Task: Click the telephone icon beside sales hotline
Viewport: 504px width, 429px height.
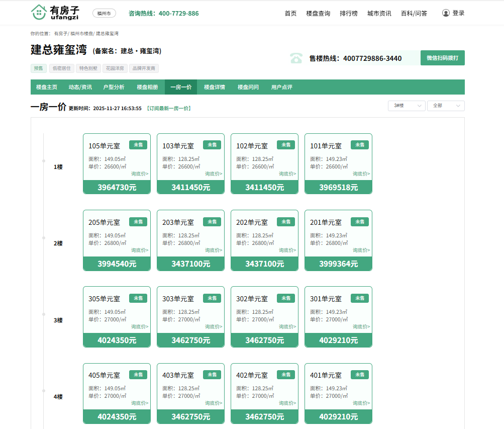Action: click(x=296, y=58)
